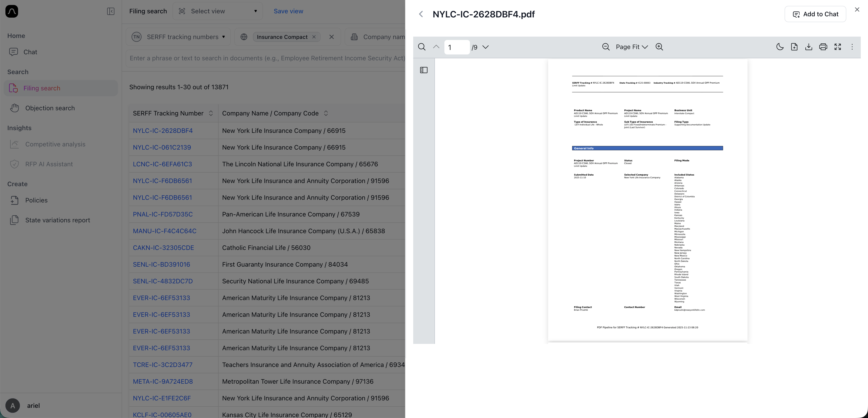This screenshot has height=418, width=868.
Task: Open the Select view dropdown
Action: click(218, 11)
